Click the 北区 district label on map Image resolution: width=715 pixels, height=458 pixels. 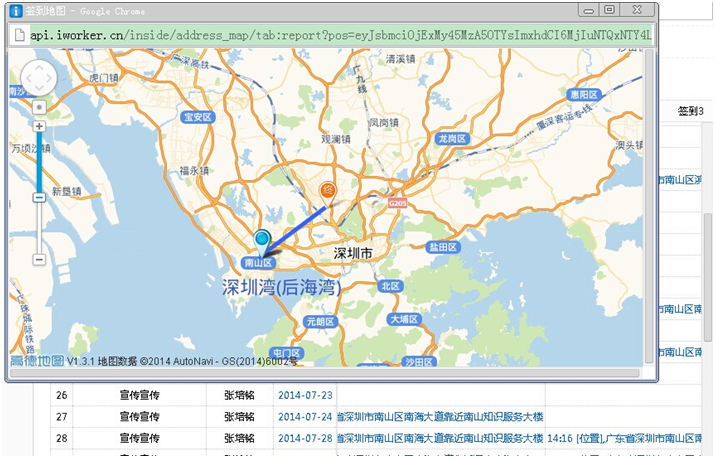point(391,286)
